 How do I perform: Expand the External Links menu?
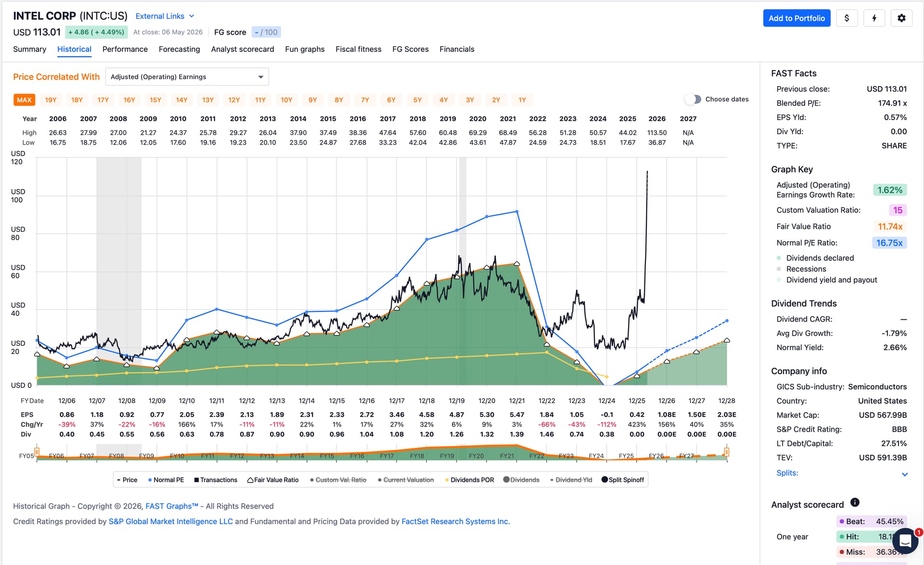pos(165,16)
